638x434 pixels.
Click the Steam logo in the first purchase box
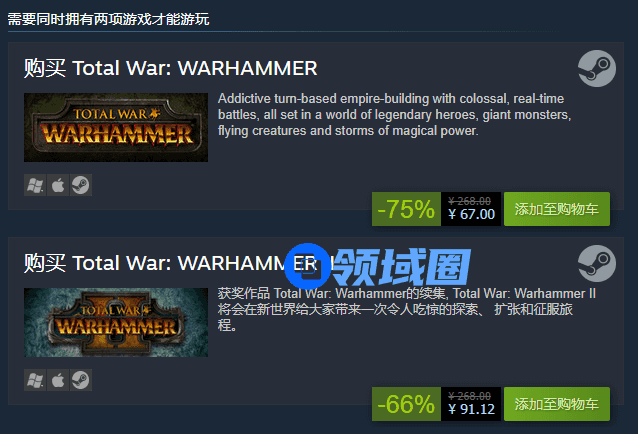click(596, 68)
